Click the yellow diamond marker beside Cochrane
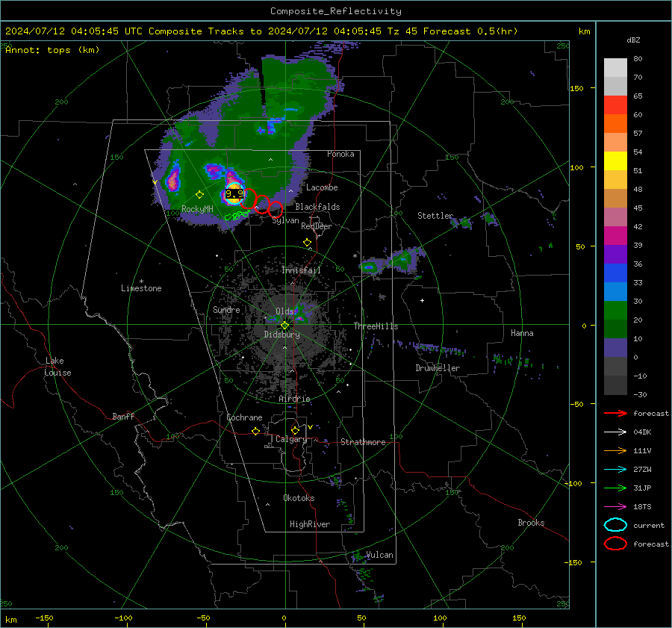 (x=256, y=431)
